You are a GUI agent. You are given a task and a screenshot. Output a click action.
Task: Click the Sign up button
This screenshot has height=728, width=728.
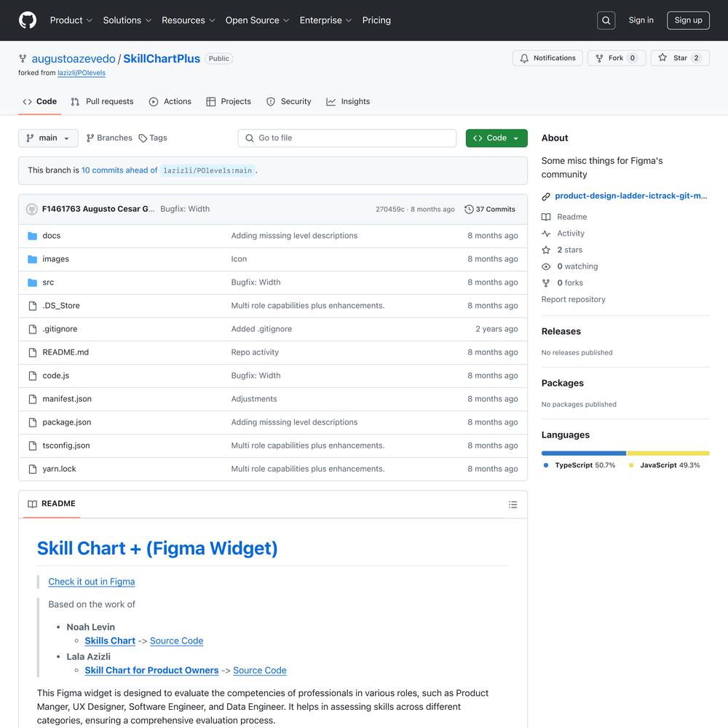pyautogui.click(x=688, y=20)
